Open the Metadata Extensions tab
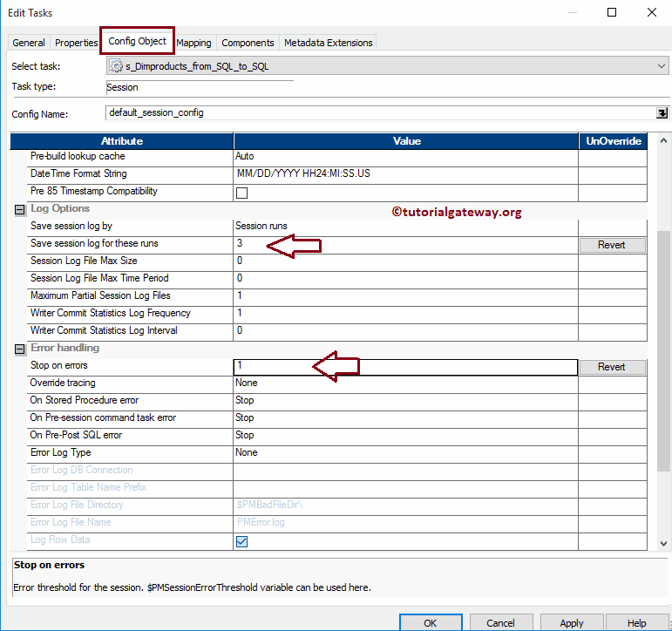The width and height of the screenshot is (672, 631). tap(328, 43)
